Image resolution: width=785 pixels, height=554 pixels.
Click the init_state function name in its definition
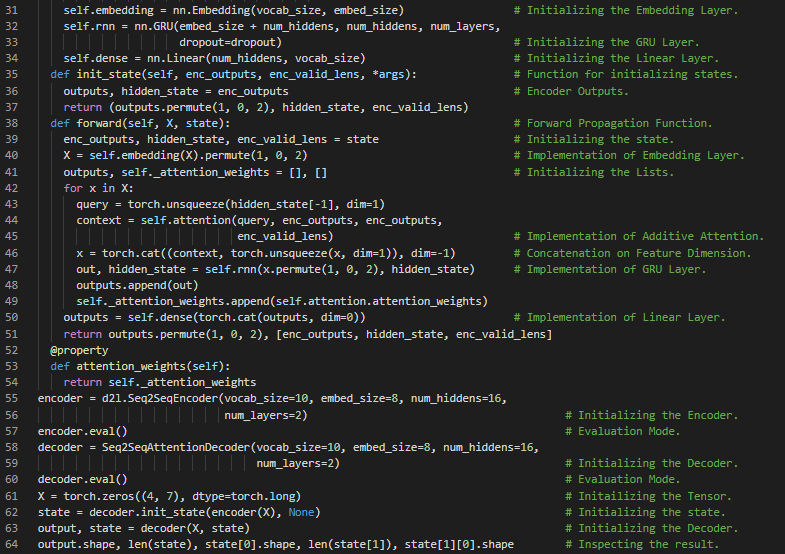(109, 75)
